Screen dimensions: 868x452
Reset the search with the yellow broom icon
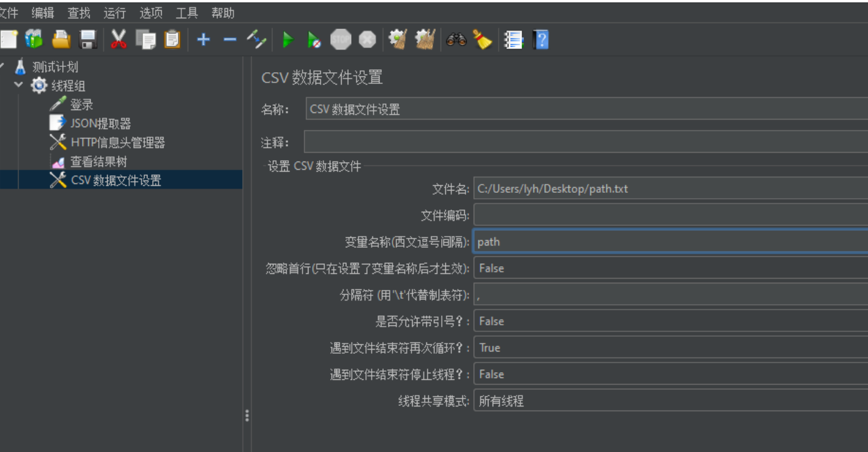[483, 40]
